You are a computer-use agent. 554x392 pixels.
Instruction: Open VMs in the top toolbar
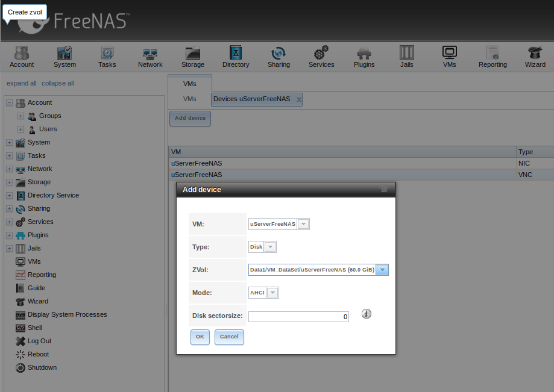pos(450,57)
